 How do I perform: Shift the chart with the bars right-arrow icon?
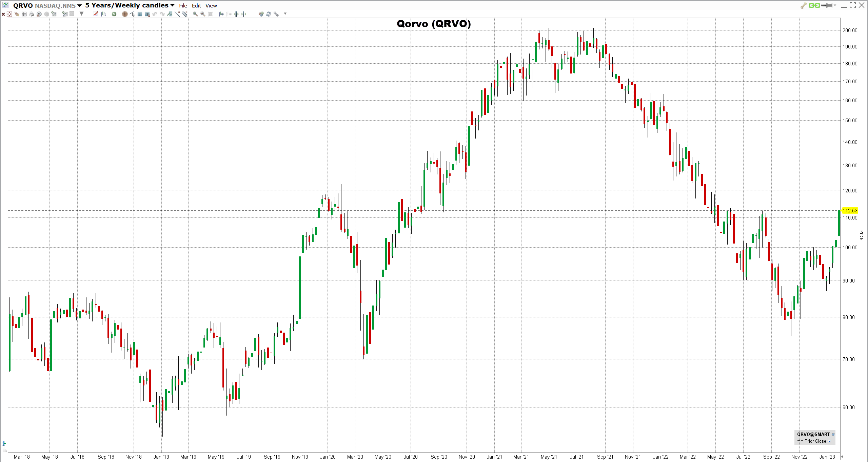tap(221, 14)
